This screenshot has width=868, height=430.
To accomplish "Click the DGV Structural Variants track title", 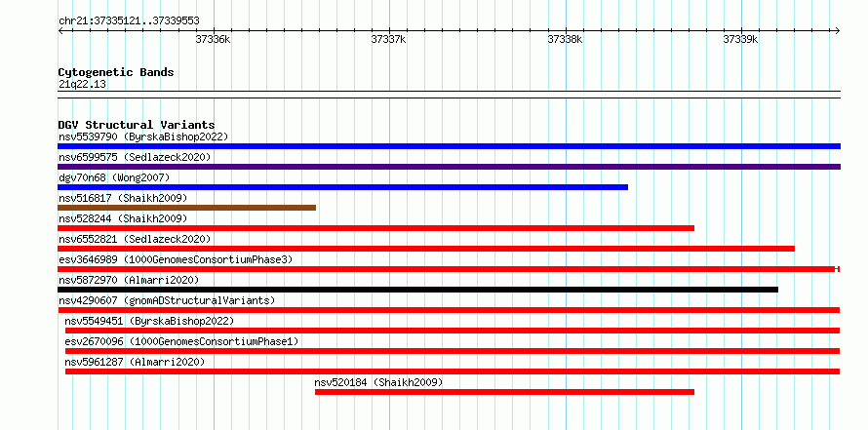I will (x=137, y=125).
